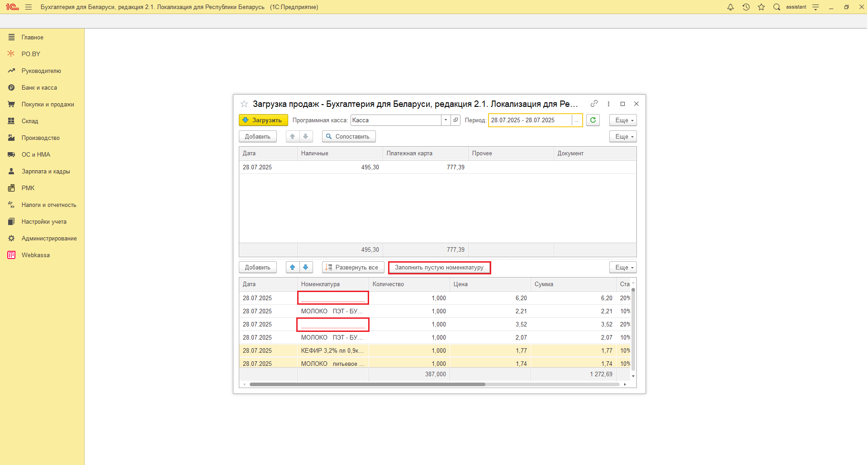Open the history clock icon
The height and width of the screenshot is (465, 868).
coord(746,7)
